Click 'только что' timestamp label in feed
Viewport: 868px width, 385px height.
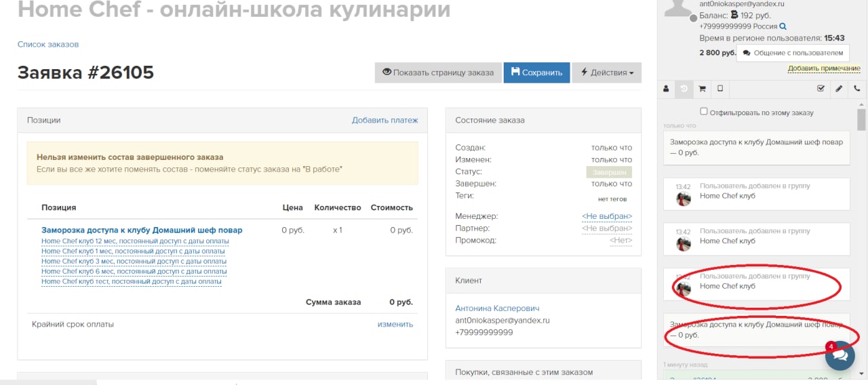tap(679, 125)
